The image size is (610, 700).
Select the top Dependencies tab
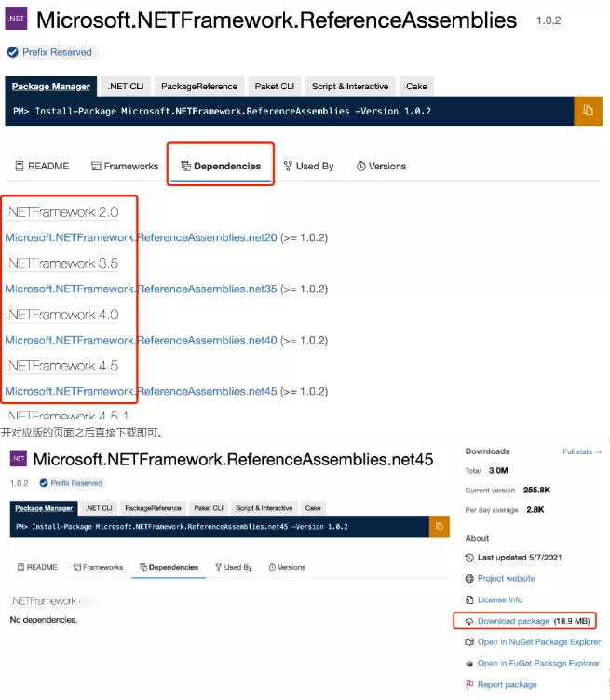click(221, 166)
